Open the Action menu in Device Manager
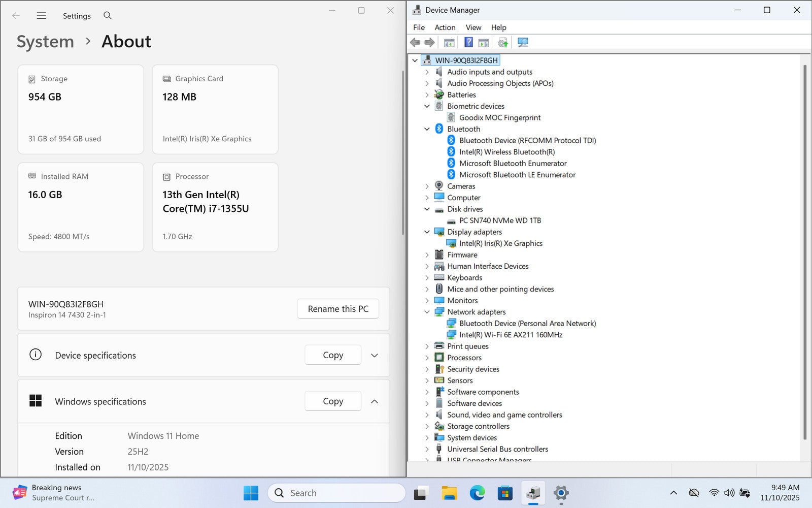Screen dimensions: 812x508 point(445,27)
